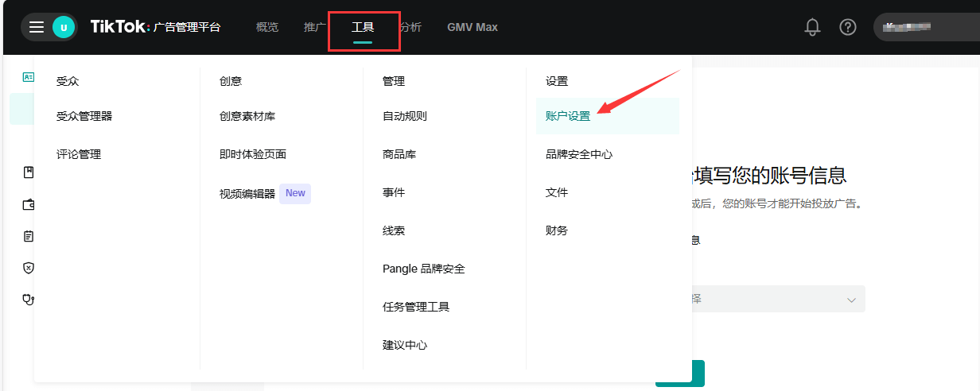This screenshot has width=980, height=391.
Task: Click the shield sidebar icon
Action: pyautogui.click(x=29, y=268)
